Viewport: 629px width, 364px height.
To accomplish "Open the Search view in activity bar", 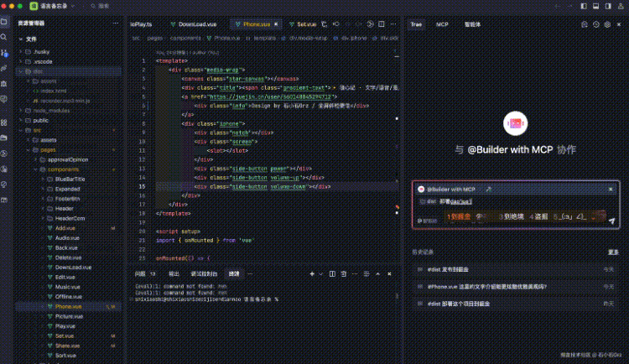I will tap(4, 37).
